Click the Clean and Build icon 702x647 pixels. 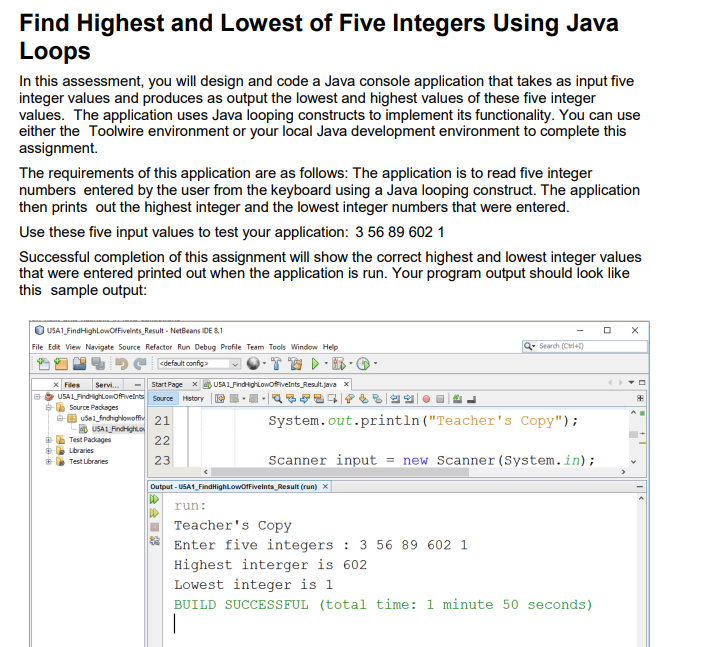(x=295, y=364)
